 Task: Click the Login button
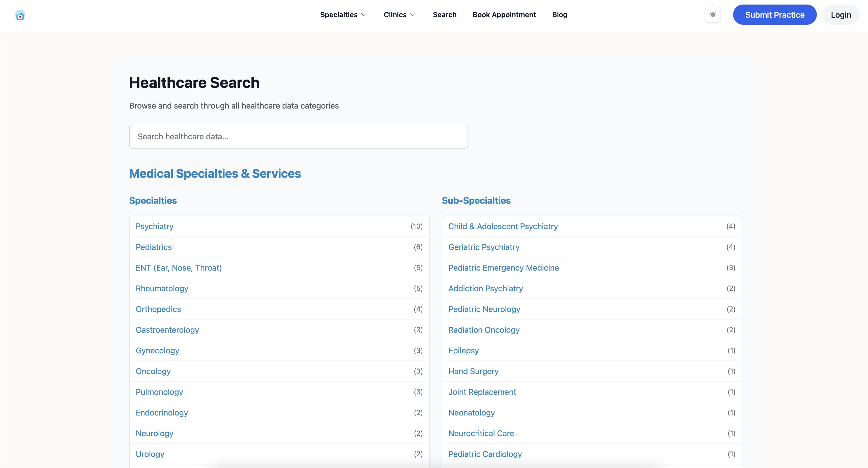[x=841, y=15]
